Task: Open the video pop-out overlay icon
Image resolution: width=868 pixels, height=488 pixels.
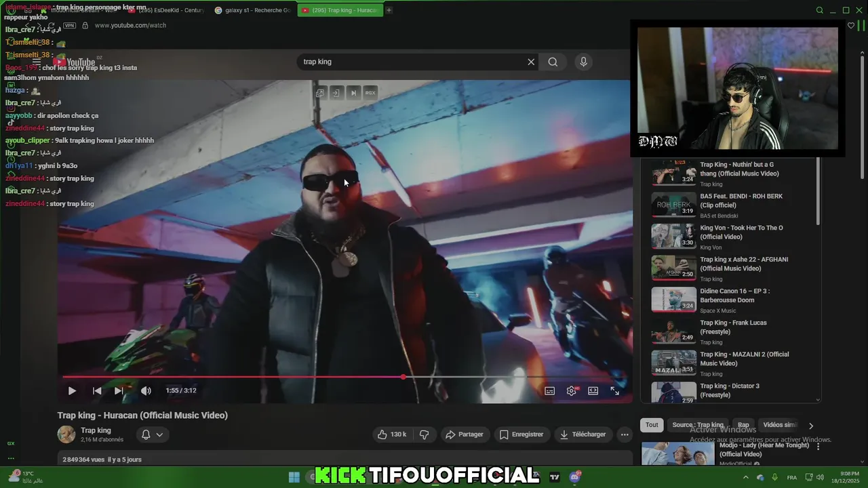Action: click(x=320, y=93)
